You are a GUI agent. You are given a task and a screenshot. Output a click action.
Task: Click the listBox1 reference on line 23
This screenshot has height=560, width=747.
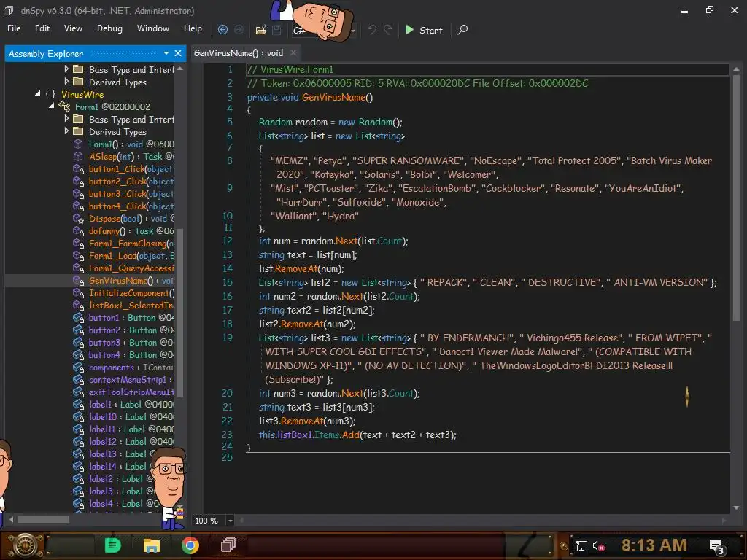(293, 435)
